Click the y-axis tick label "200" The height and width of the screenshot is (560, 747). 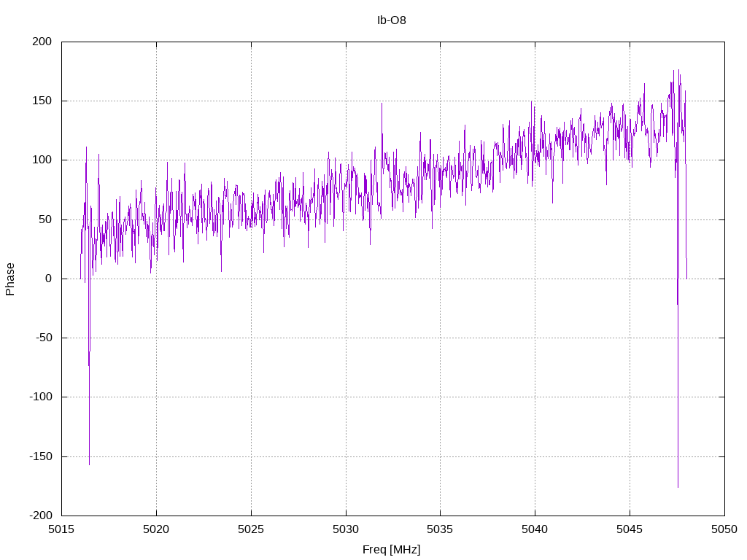pos(42,42)
